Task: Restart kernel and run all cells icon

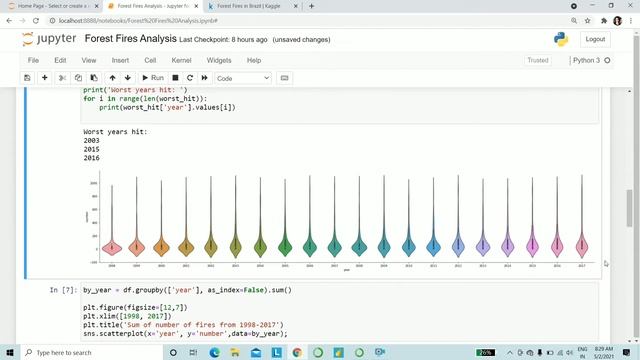Action: pos(204,78)
